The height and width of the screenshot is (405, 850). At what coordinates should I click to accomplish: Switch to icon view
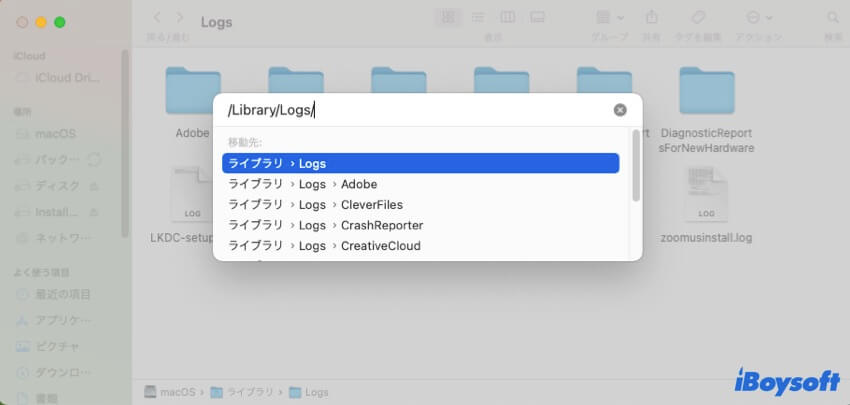[448, 17]
